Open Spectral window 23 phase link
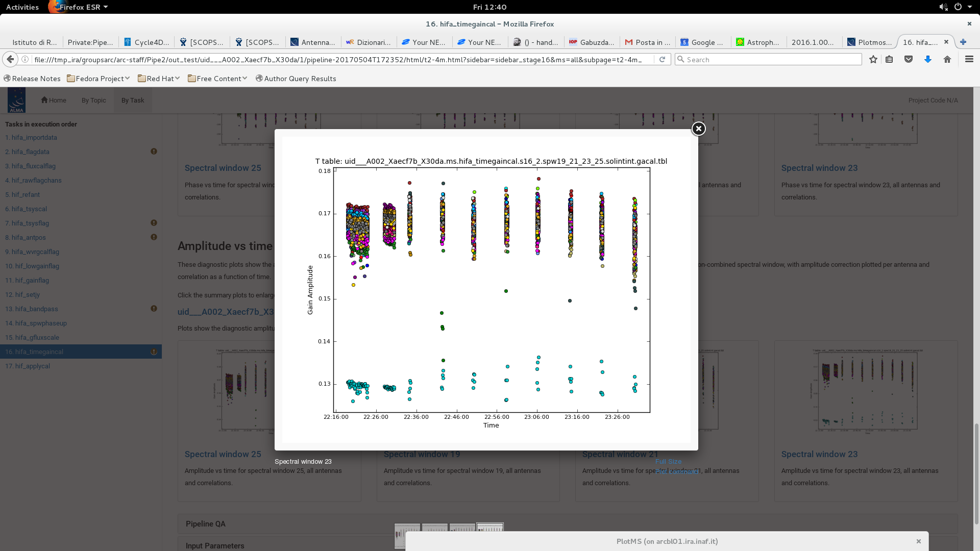The image size is (980, 551). point(819,168)
